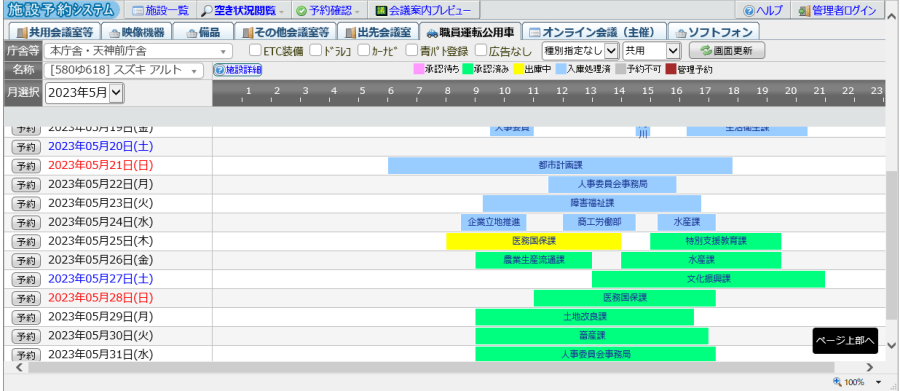The width and height of the screenshot is (900, 391).
Task: Switch to the オンライン会議（主催） tab
Action: [x=595, y=32]
